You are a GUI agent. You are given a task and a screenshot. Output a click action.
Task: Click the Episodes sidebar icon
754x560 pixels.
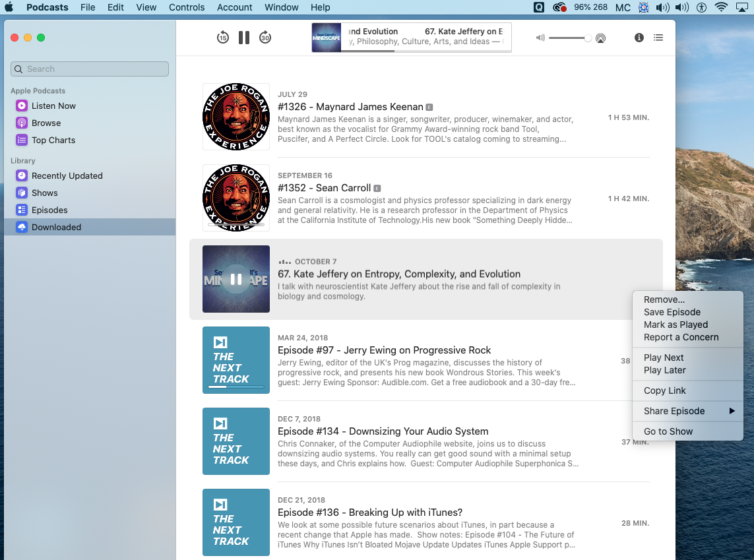[x=22, y=210]
